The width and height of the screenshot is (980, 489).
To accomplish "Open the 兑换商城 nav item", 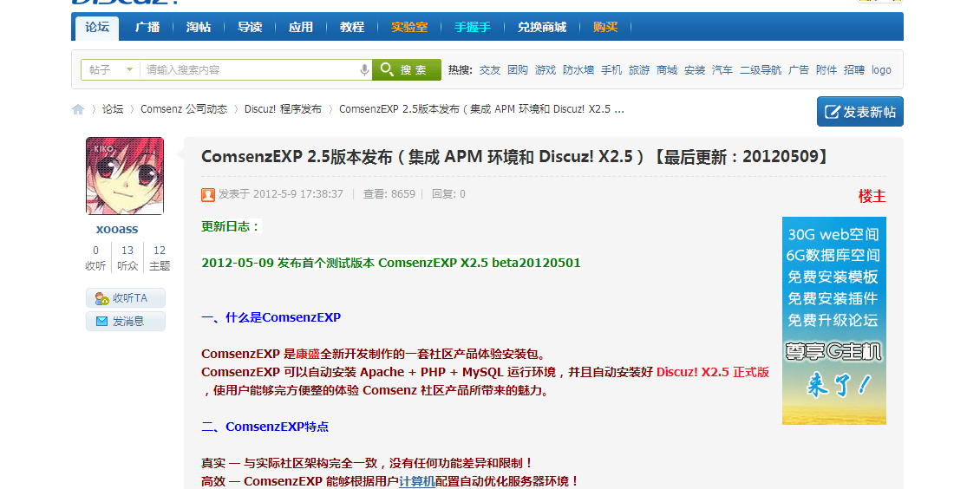I will pos(542,28).
